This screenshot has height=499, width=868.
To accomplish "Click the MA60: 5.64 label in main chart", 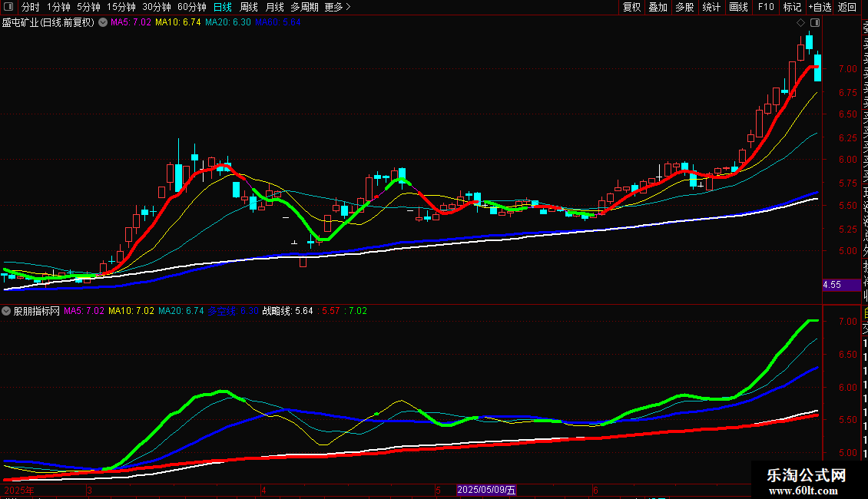I will 278,23.
